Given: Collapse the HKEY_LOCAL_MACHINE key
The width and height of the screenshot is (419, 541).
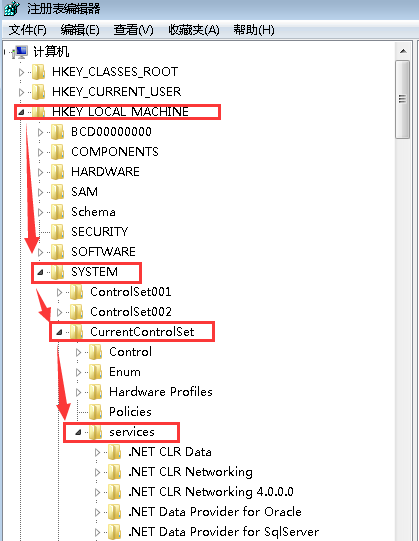Looking at the screenshot, I should 21,112.
